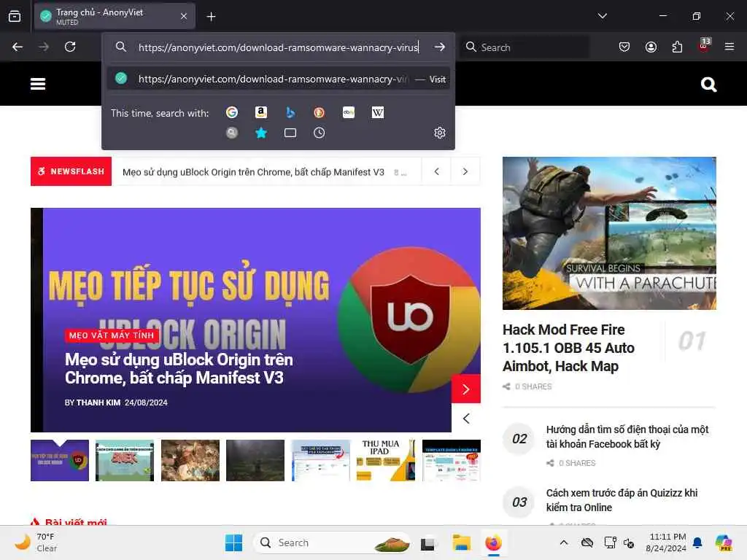Select third brown-toned slider thumbnail
Screen dimensions: 747x560
click(x=190, y=461)
